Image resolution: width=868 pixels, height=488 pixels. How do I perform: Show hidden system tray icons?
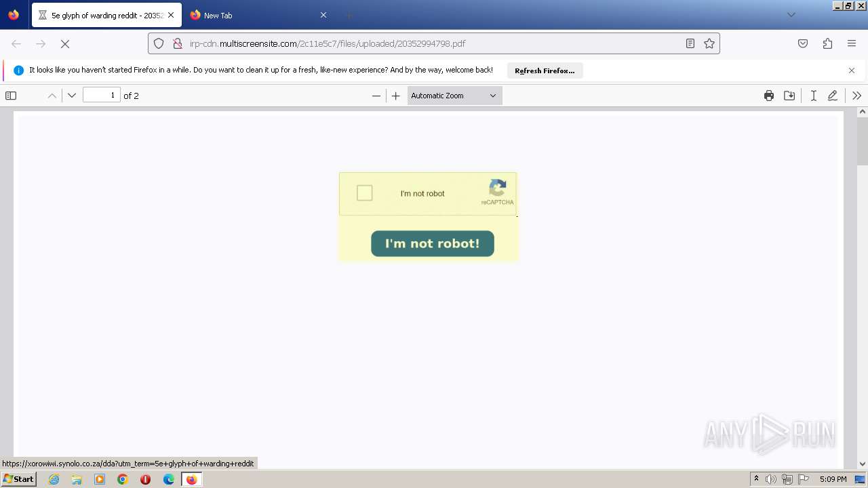click(x=756, y=479)
